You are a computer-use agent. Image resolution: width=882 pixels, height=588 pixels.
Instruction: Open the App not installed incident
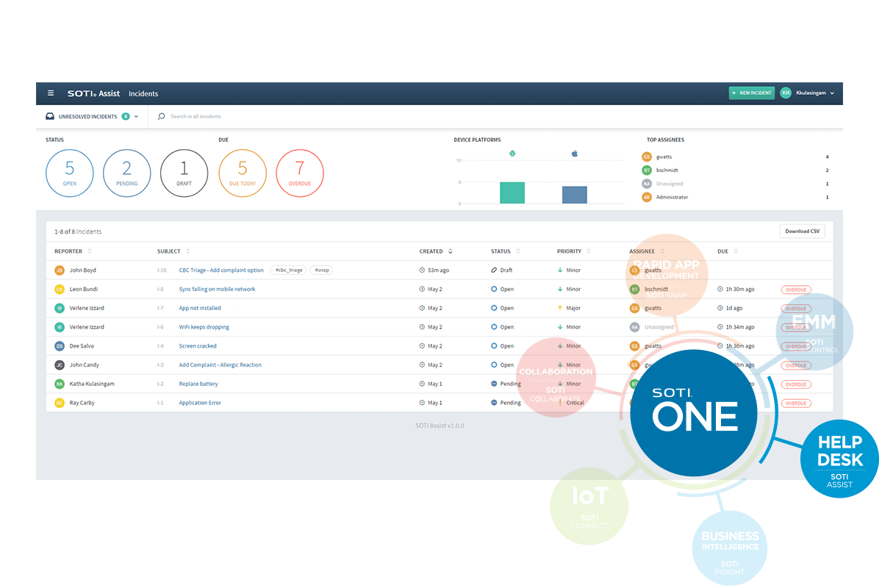coord(200,308)
